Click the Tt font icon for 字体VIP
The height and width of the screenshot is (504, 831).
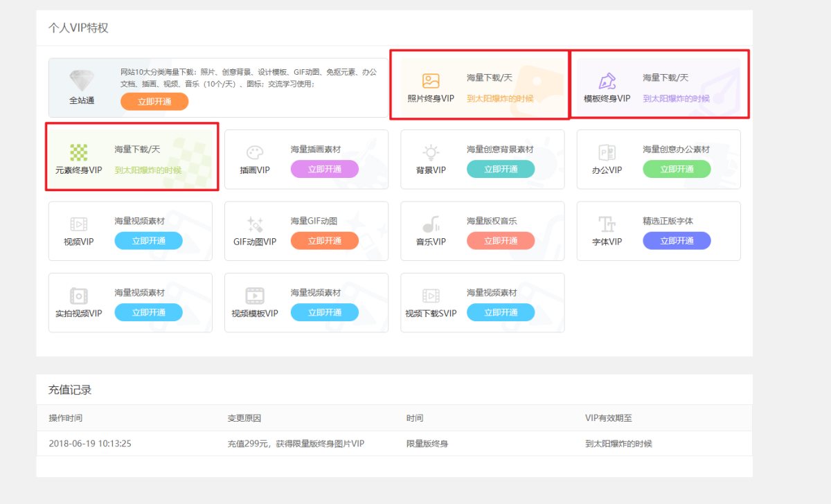point(607,224)
